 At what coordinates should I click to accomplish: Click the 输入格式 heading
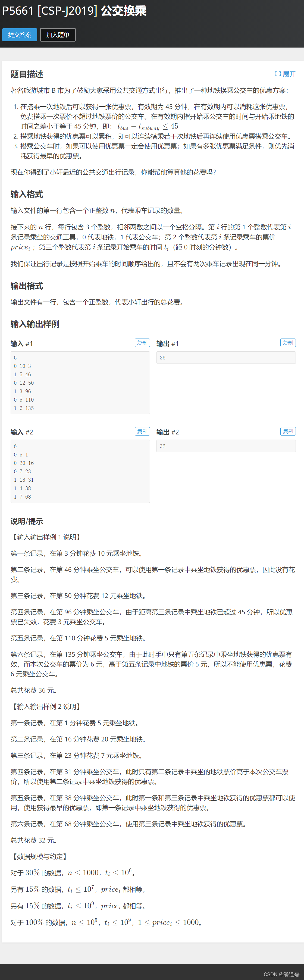coord(27,195)
